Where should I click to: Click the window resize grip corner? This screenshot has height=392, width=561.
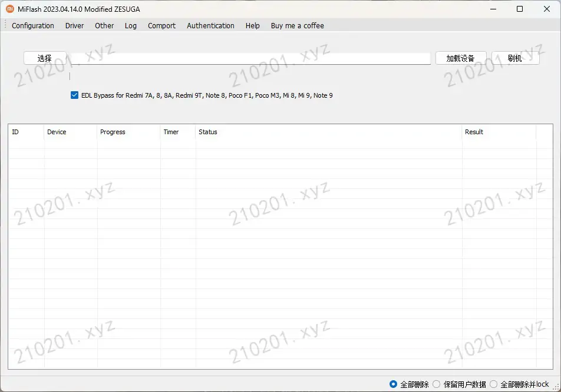556,387
